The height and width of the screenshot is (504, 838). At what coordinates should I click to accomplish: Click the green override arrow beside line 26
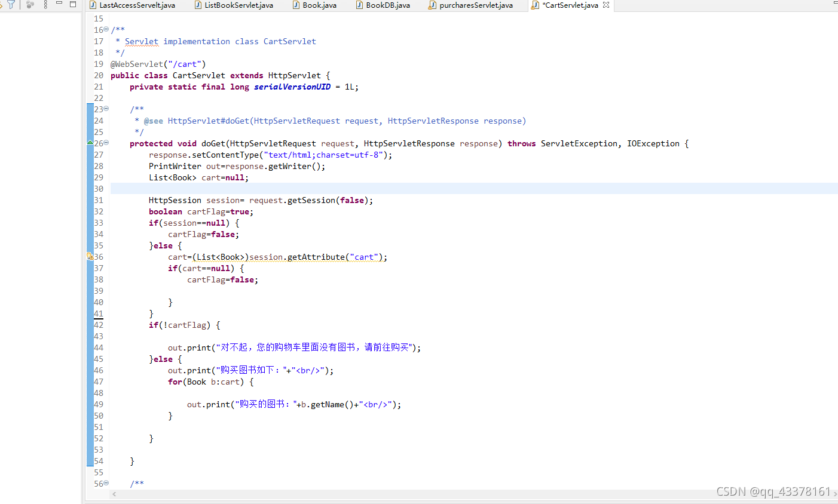point(89,142)
